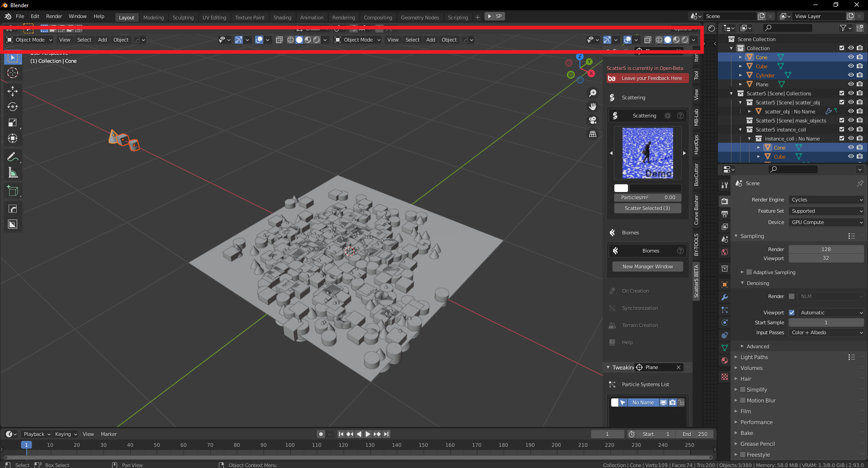
Task: Click the white color swatch below the Demo preview
Action: pyautogui.click(x=621, y=188)
